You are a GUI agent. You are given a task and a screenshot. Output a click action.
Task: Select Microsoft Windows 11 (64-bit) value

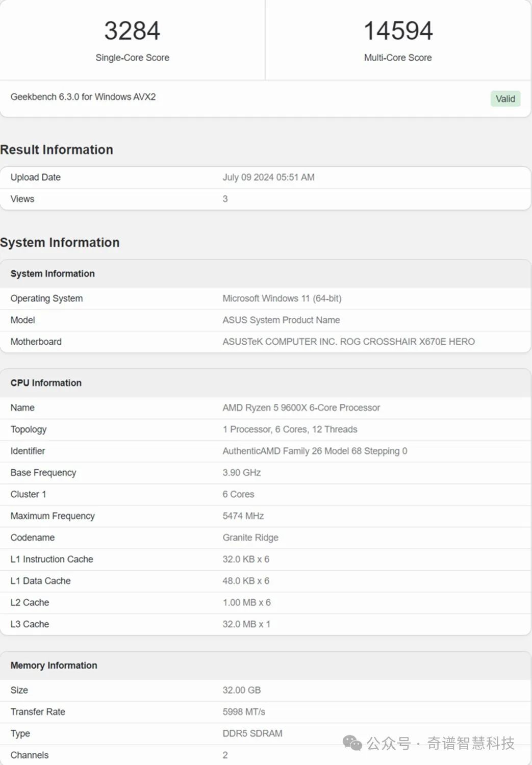coord(282,298)
